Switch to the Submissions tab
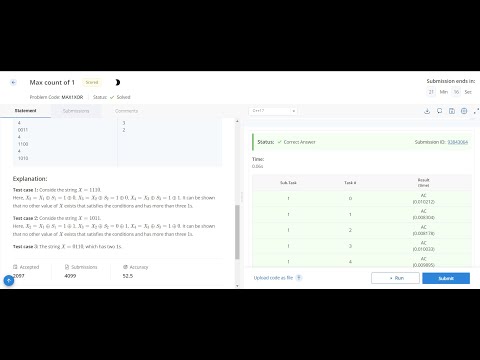Viewport: 480px width, 360px height. (x=76, y=111)
